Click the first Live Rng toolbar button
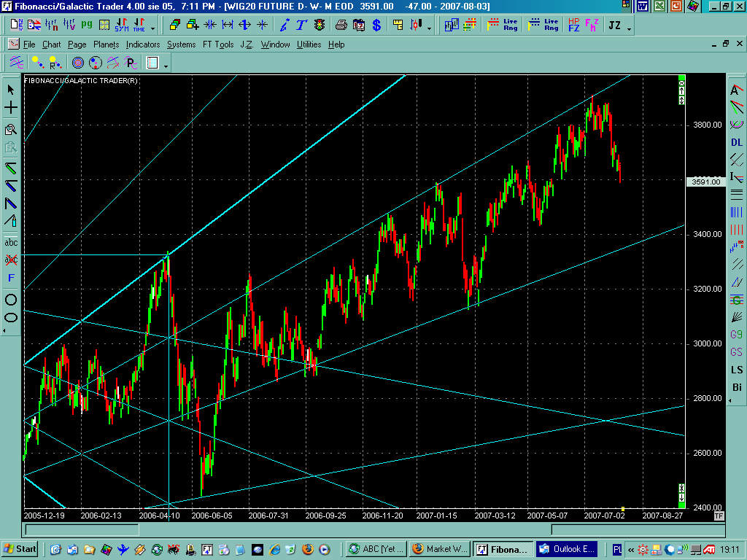747x560 pixels. (x=503, y=25)
